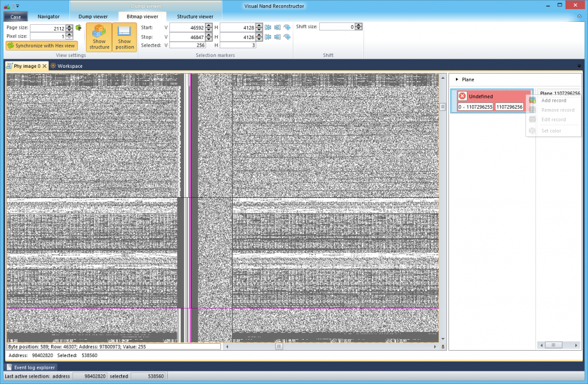Select the Bitmap viewer ribbon tab
This screenshot has height=384, width=588.
pos(142,17)
